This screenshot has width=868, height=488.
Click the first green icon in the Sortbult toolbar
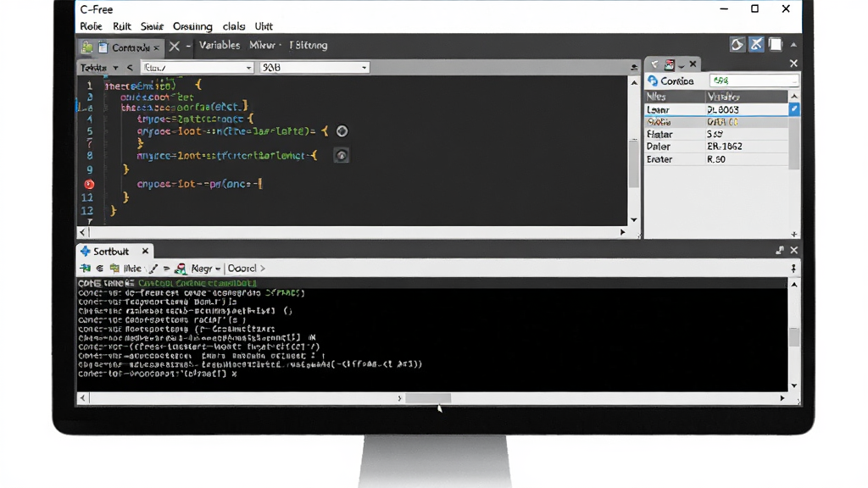[x=86, y=269]
